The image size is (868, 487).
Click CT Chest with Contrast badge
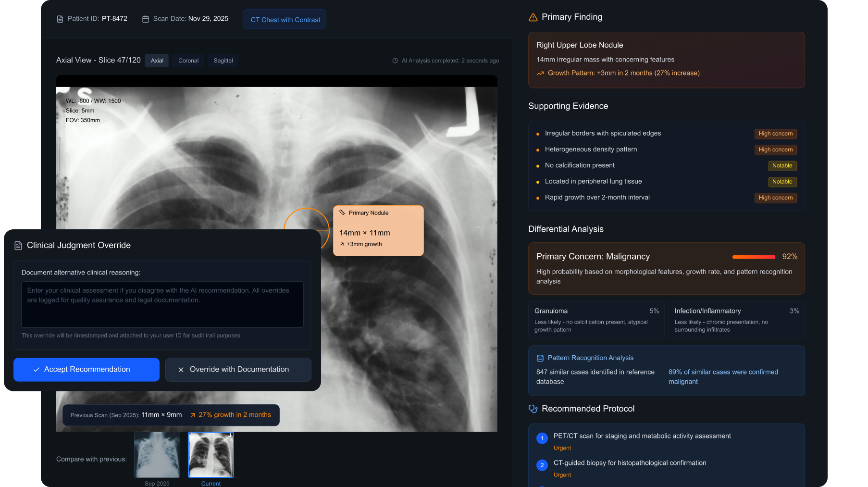(285, 20)
